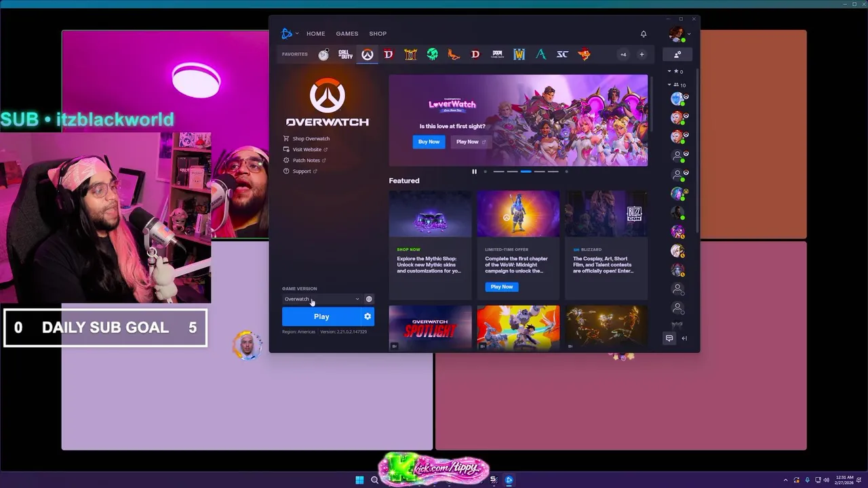The image size is (868, 488).
Task: Select the green skull Sea of Thieves icon
Action: pyautogui.click(x=432, y=54)
